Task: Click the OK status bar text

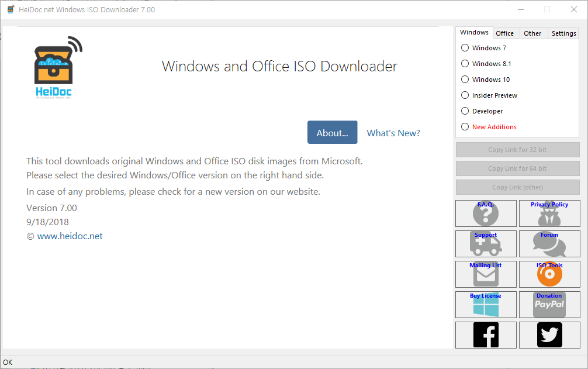Action: pyautogui.click(x=8, y=362)
